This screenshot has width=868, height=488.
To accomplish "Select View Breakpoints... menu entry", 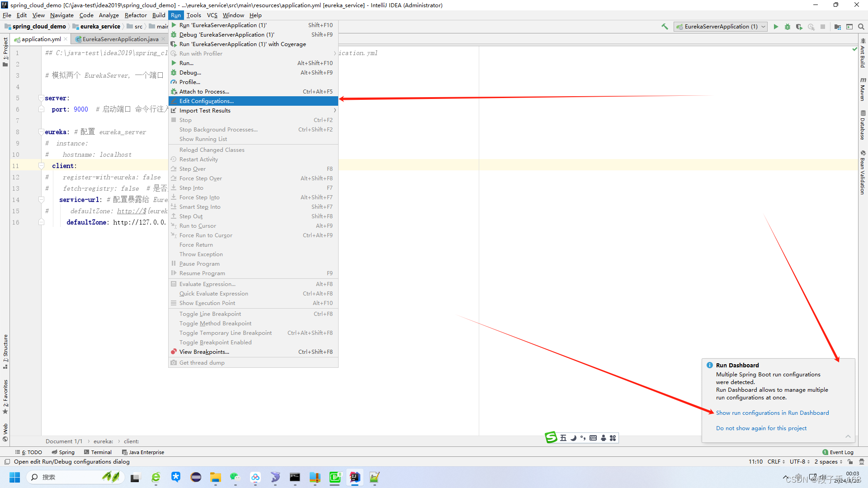I will (x=253, y=352).
